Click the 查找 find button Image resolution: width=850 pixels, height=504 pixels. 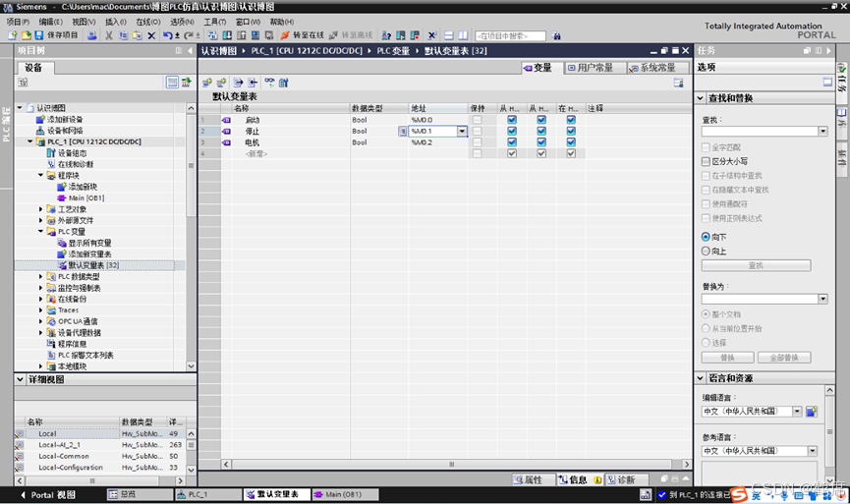(757, 265)
